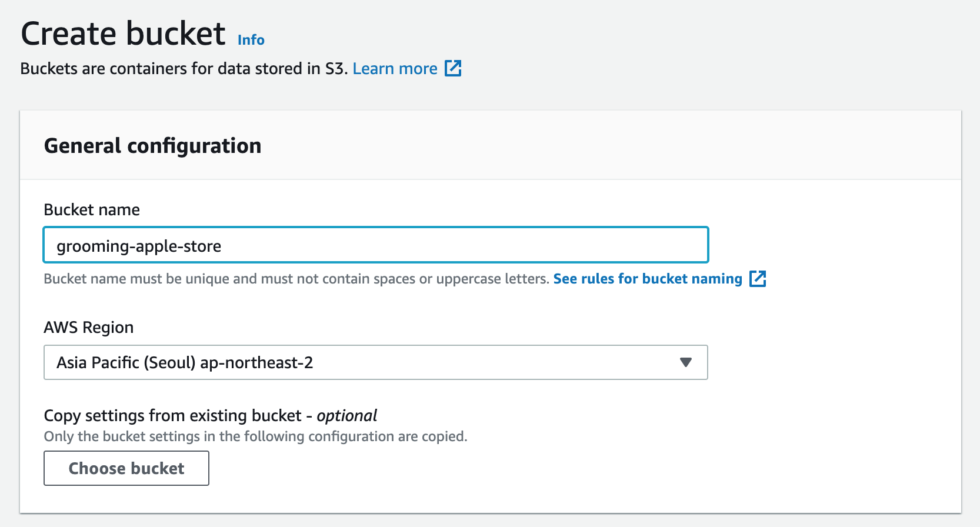Open the Asia Pacific (Seoul) region dropdown
This screenshot has height=527, width=980.
point(375,362)
